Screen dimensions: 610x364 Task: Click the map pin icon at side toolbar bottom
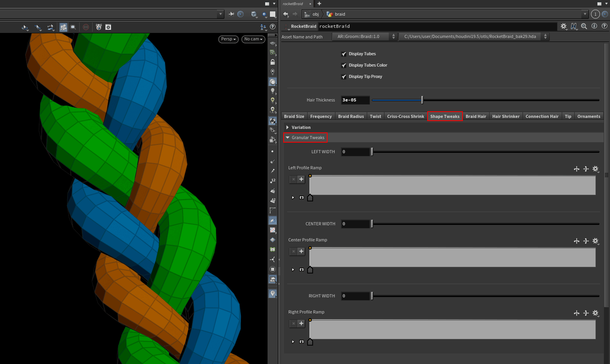click(x=273, y=293)
